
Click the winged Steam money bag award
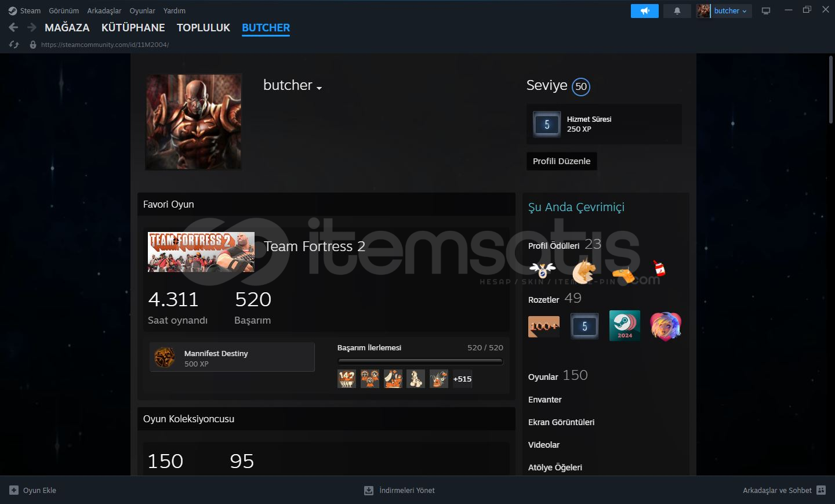542,270
